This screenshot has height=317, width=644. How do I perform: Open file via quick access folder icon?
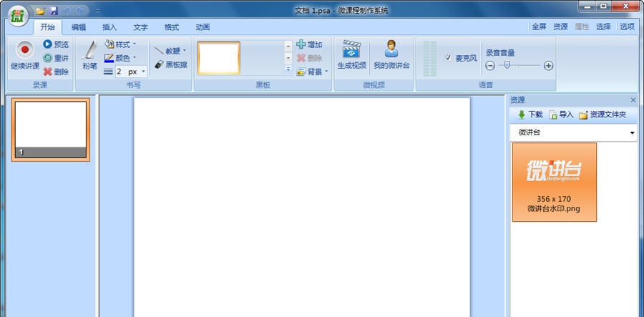click(x=40, y=11)
